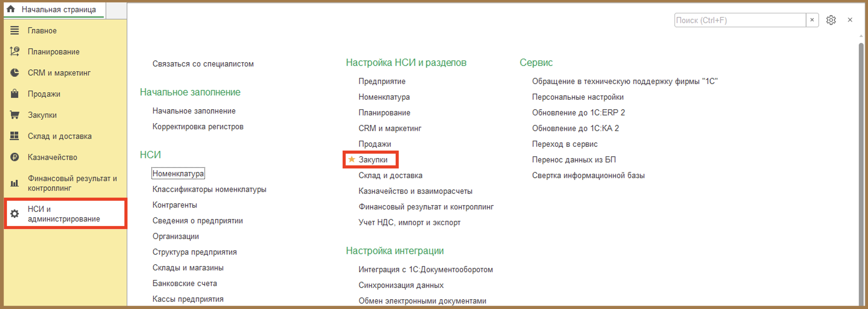The image size is (868, 309).
Task: Open Сведения о предприятии
Action: (x=197, y=221)
